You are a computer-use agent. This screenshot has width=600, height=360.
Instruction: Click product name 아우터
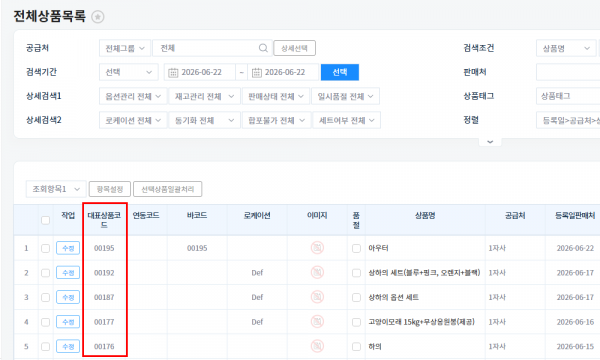pos(378,248)
